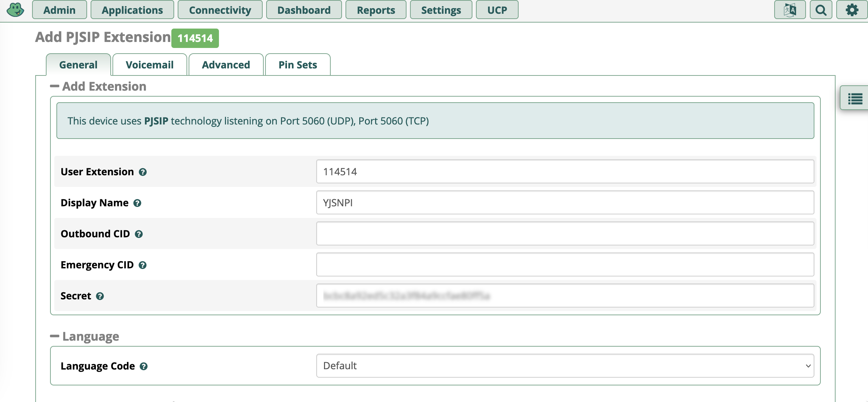Collapse the Language section
The image size is (868, 402).
55,336
